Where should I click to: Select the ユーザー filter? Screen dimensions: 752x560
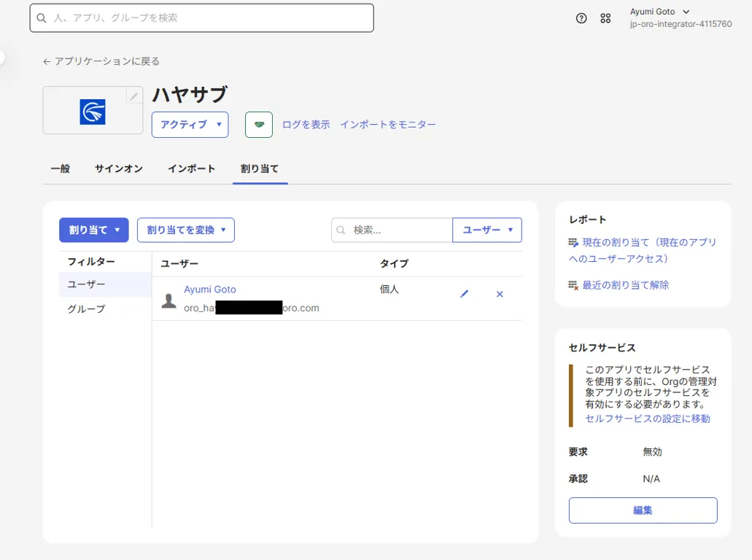105,284
